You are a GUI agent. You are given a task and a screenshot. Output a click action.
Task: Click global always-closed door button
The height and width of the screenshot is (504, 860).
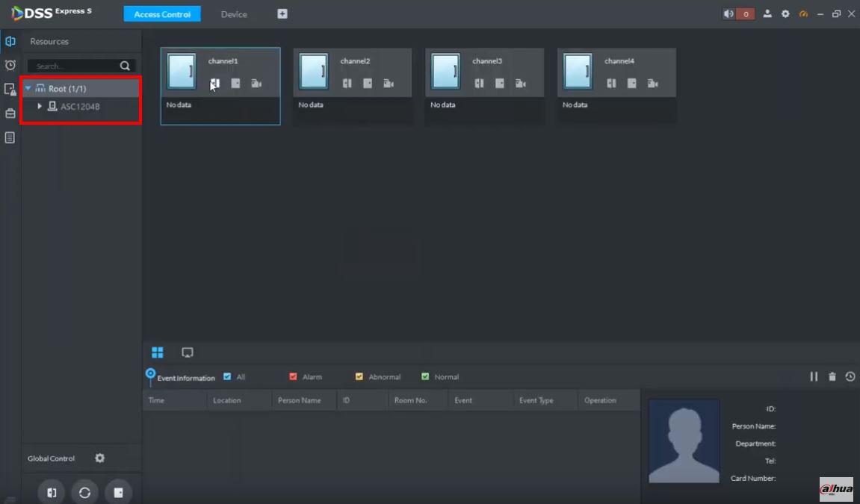[118, 493]
